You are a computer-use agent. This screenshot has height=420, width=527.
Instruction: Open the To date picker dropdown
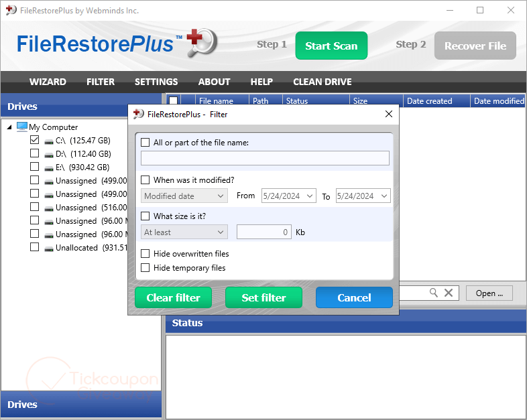pos(384,196)
